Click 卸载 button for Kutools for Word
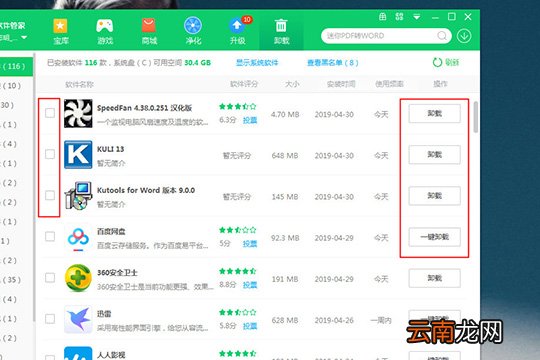540x360 pixels. (x=434, y=196)
